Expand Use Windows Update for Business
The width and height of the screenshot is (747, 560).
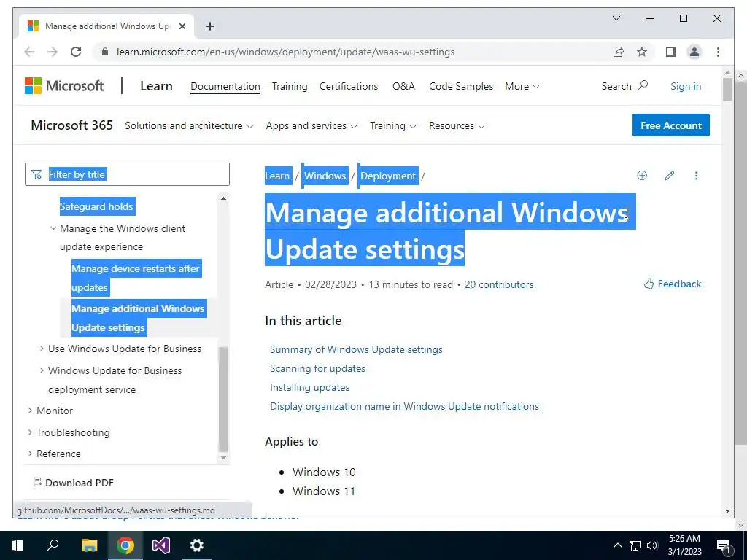pyautogui.click(x=42, y=349)
